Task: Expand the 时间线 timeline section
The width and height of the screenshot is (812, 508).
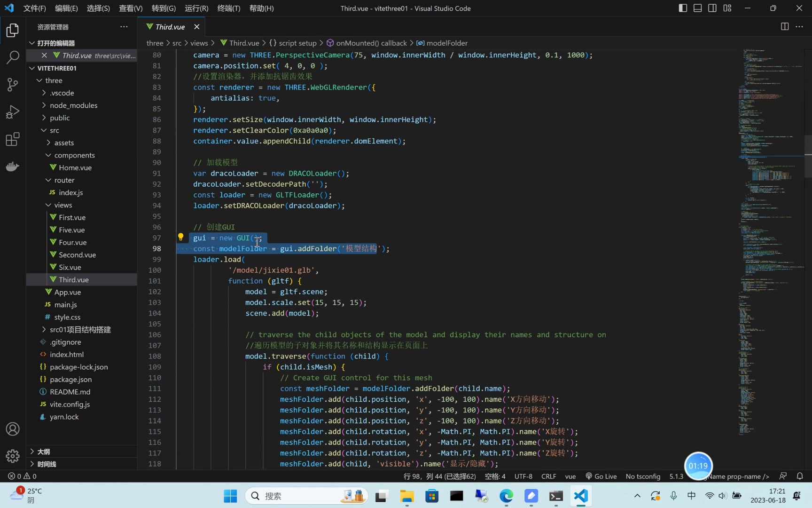Action: [47, 464]
